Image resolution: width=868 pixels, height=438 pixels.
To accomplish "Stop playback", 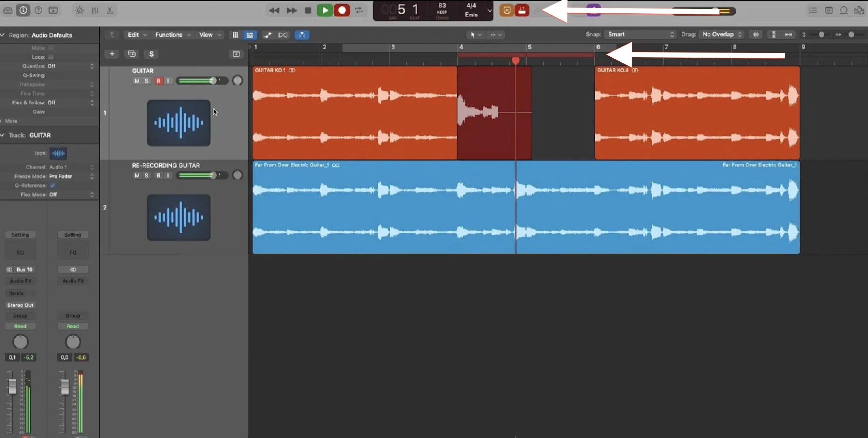I will click(x=308, y=10).
